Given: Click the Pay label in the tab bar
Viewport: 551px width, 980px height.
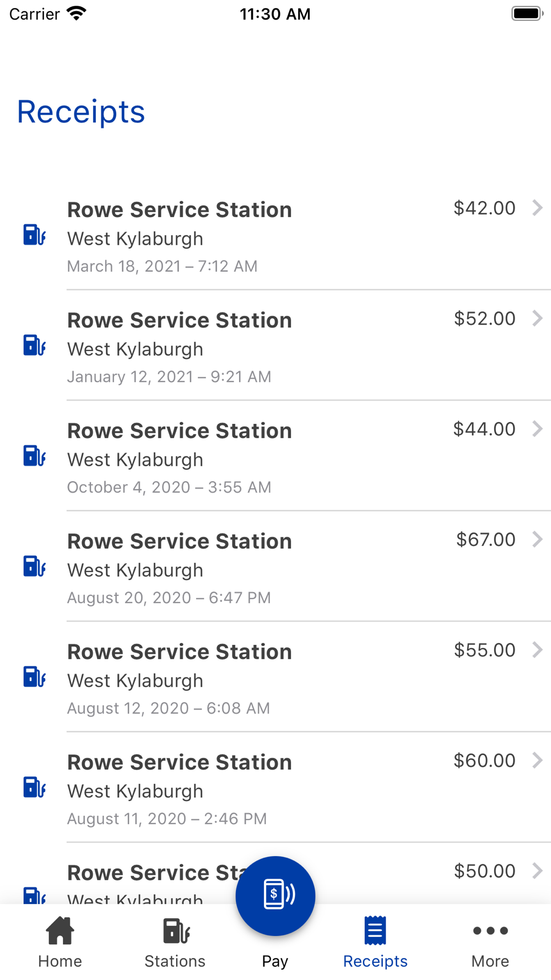Looking at the screenshot, I should [275, 961].
